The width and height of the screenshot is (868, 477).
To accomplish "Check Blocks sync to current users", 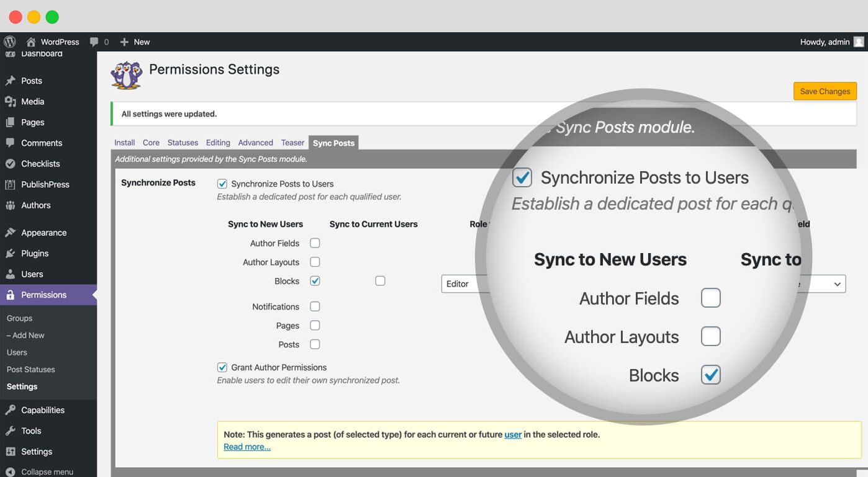I will point(380,281).
